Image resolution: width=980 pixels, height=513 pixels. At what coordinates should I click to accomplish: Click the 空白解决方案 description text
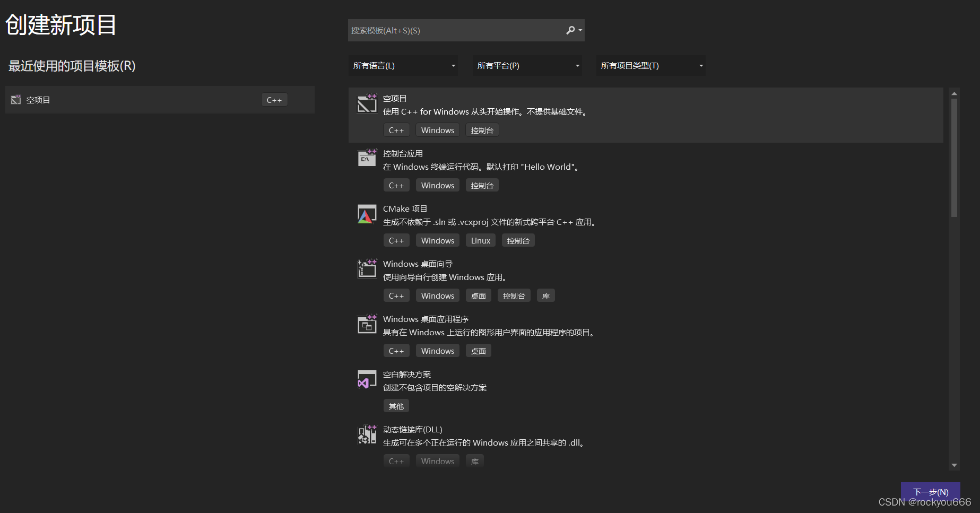point(435,387)
